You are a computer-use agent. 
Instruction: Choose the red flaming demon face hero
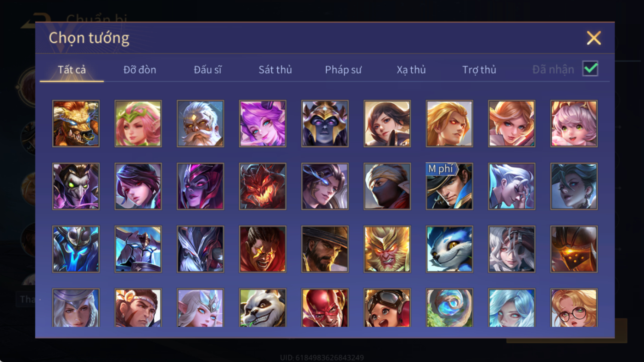coord(263,186)
